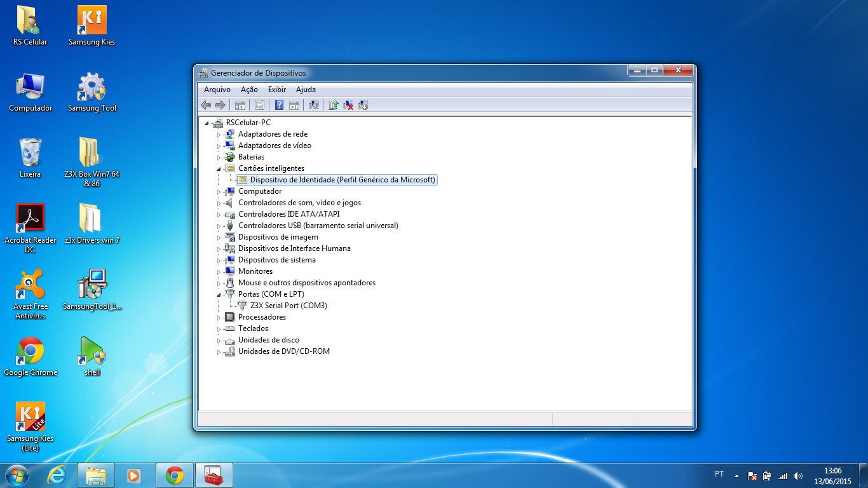The height and width of the screenshot is (488, 868).
Task: Select the Baterias label
Action: (251, 157)
